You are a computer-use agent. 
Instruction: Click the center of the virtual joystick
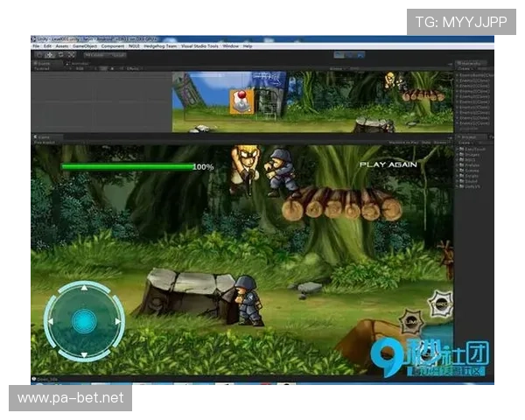tap(84, 321)
